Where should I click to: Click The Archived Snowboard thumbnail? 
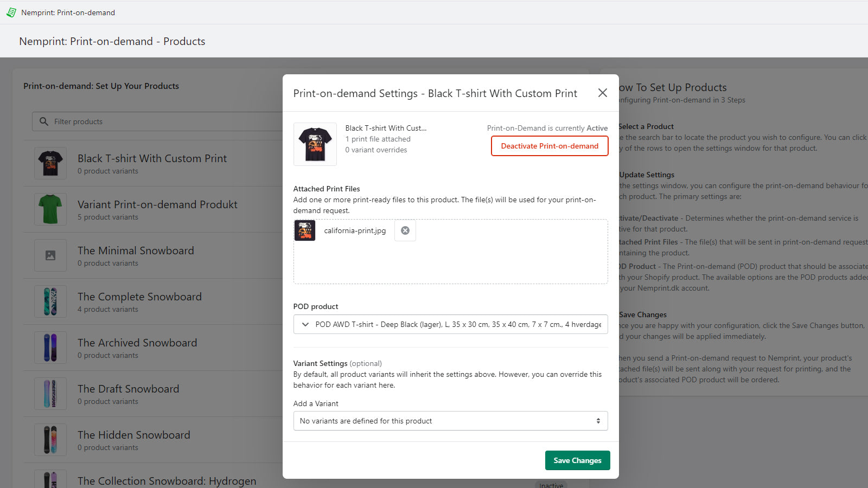pyautogui.click(x=50, y=348)
